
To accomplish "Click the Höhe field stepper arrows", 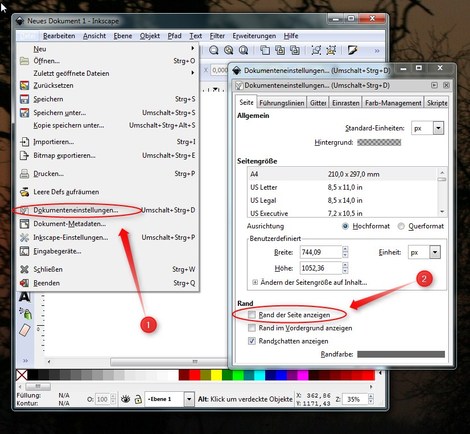I will (345, 268).
